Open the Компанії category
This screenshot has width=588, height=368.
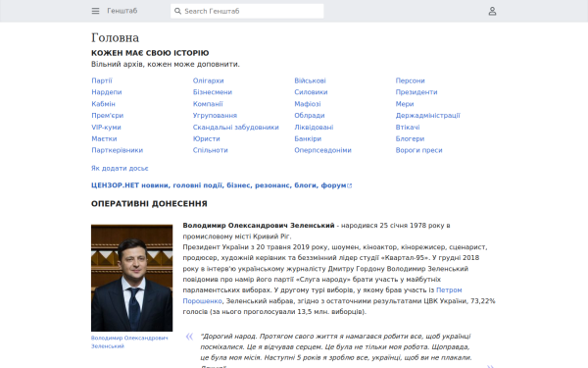208,104
